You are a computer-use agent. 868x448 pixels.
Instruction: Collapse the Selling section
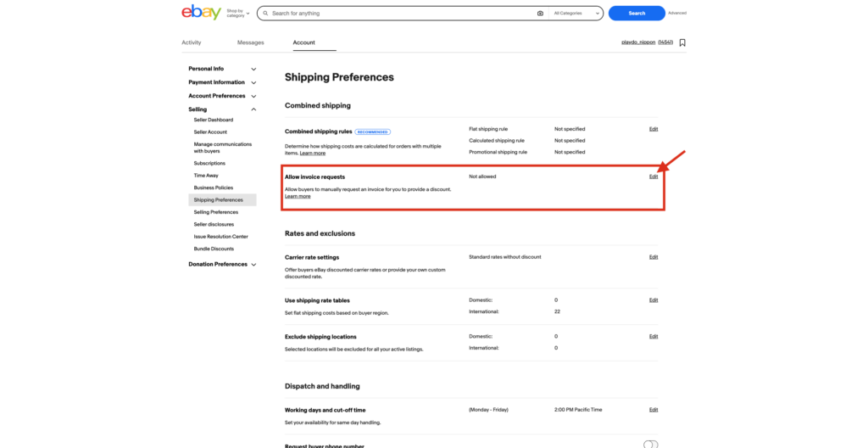point(222,109)
